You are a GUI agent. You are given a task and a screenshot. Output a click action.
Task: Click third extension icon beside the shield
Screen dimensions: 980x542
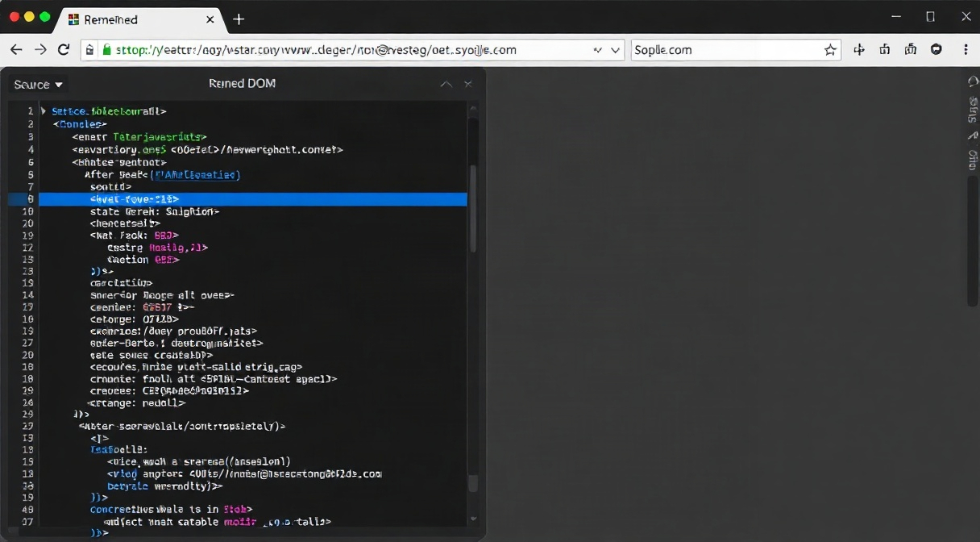(911, 49)
